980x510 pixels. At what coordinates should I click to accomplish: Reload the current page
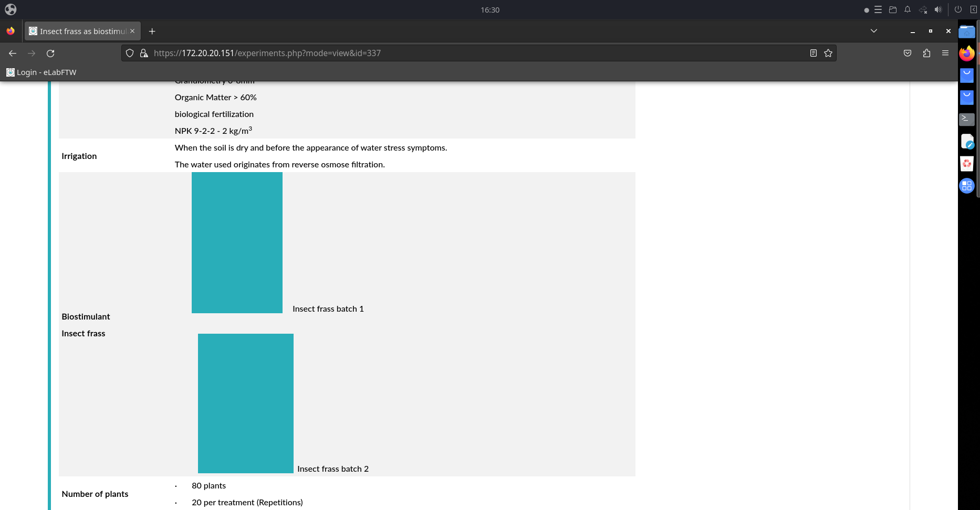50,53
